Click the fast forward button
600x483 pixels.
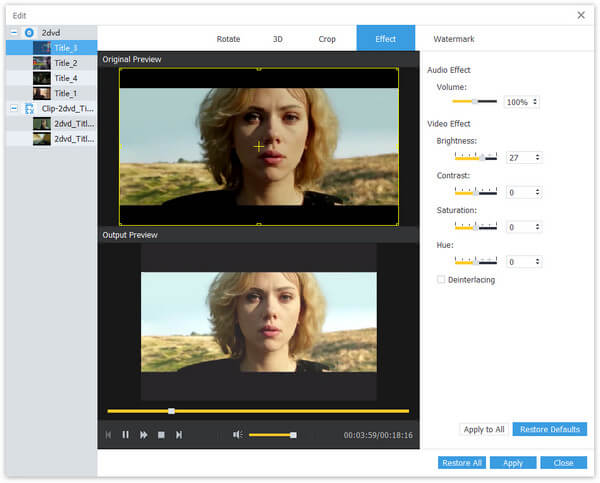point(144,435)
